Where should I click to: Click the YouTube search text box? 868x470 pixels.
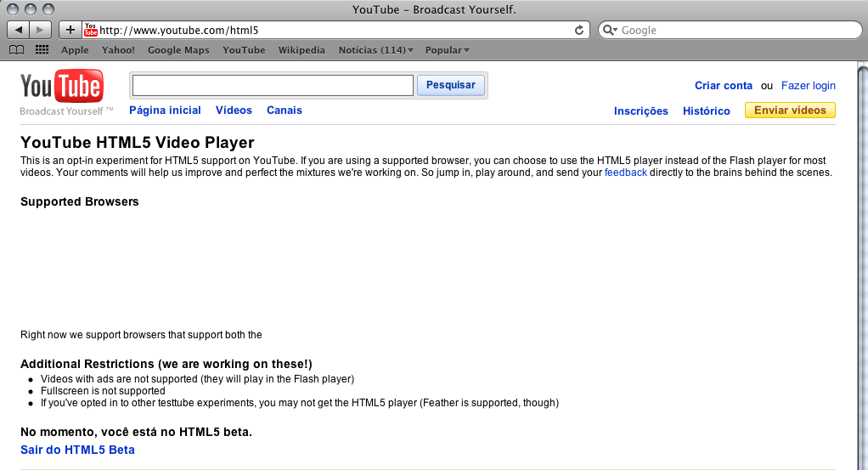(273, 85)
